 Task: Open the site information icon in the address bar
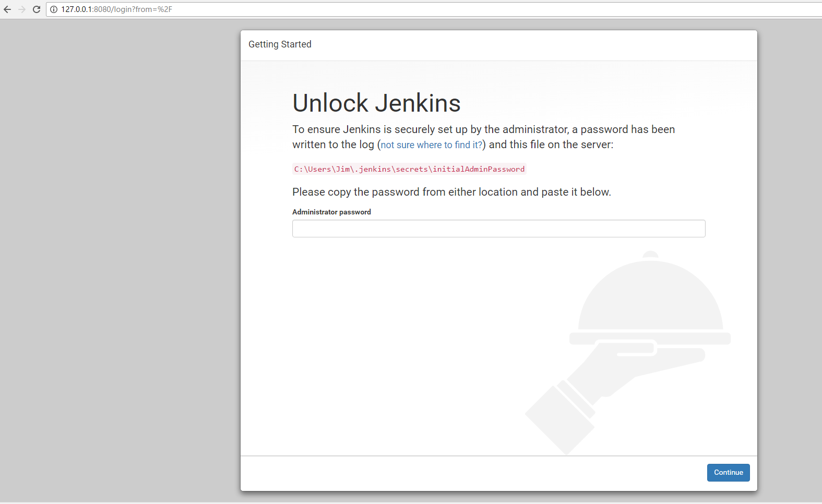tap(54, 9)
